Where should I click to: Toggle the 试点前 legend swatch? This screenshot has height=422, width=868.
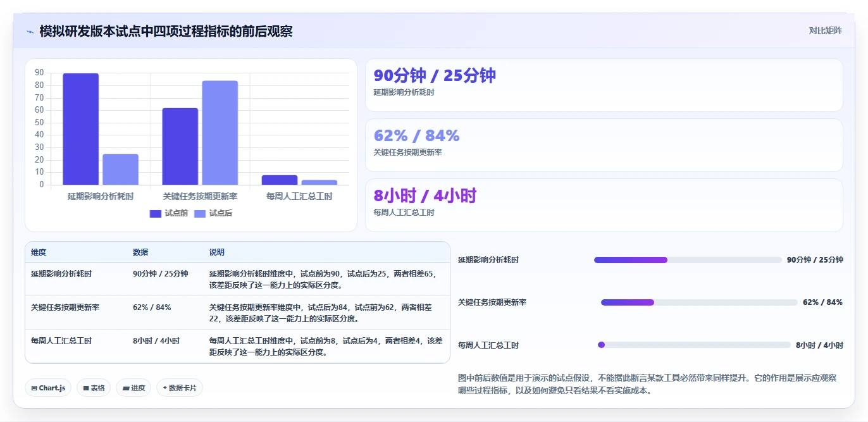[x=156, y=213]
